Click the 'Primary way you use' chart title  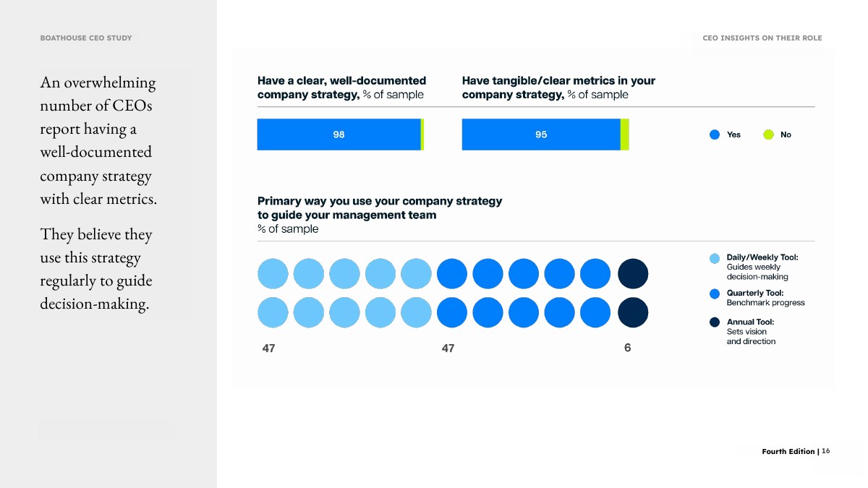pos(380,215)
